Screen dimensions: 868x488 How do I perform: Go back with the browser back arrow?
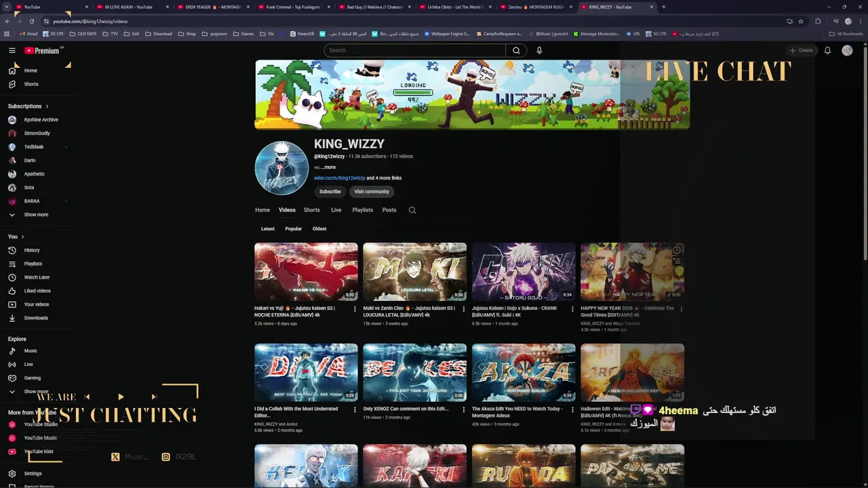(x=8, y=21)
